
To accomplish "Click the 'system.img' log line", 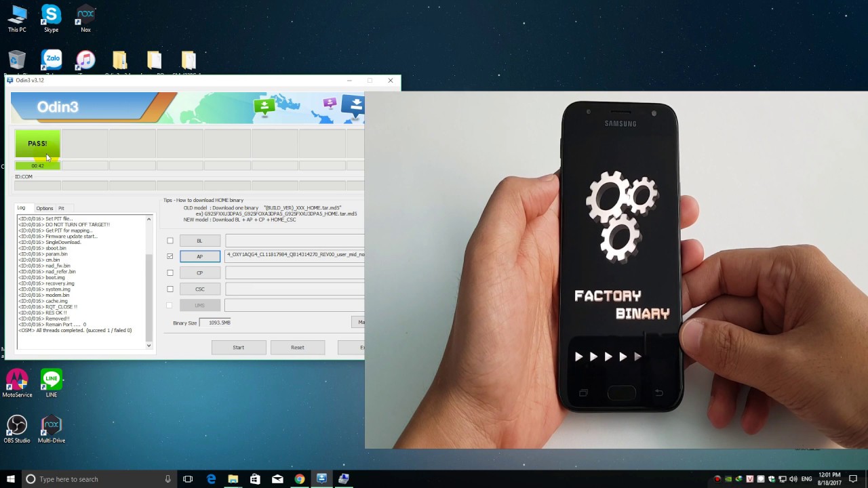I will 44,289.
